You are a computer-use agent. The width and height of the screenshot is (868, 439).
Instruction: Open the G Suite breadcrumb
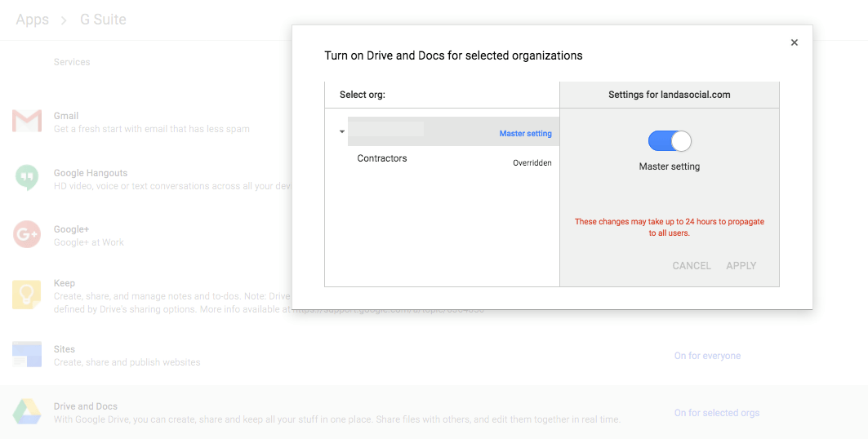[104, 20]
